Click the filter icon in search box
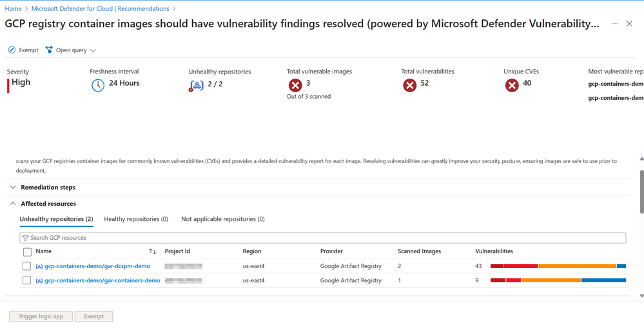This screenshot has width=644, height=330. (x=26, y=238)
